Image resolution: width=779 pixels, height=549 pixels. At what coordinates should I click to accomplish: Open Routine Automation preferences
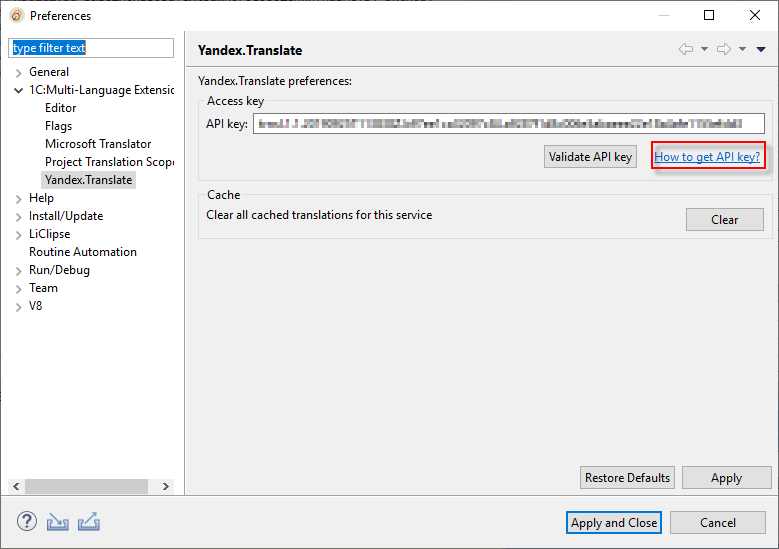pos(83,252)
